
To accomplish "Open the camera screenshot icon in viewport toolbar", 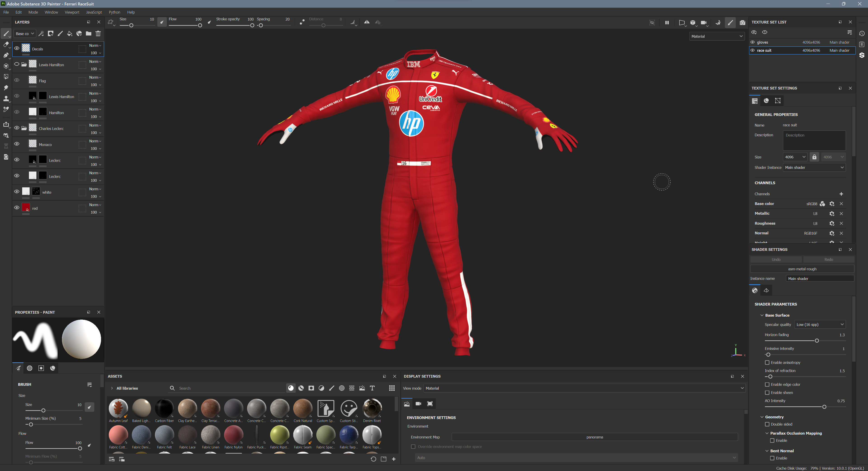I will coord(742,23).
